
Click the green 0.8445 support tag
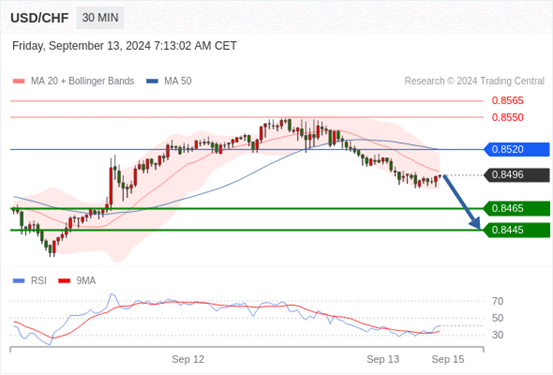point(517,230)
